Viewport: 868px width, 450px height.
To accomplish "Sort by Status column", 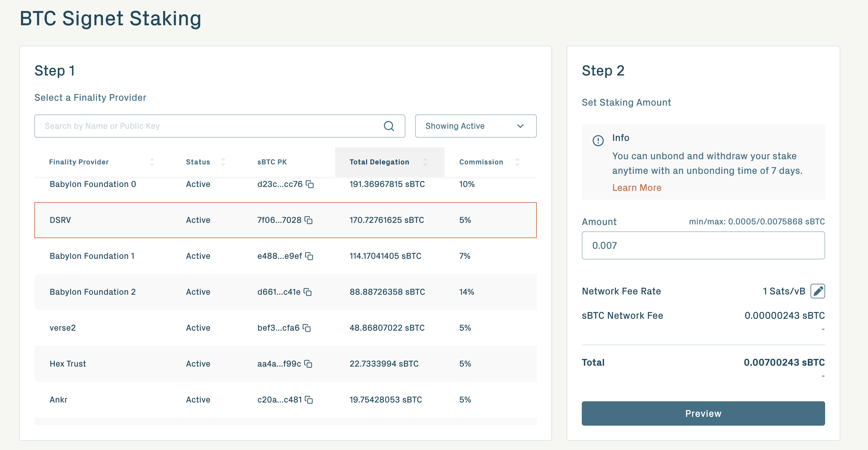I will pos(223,162).
